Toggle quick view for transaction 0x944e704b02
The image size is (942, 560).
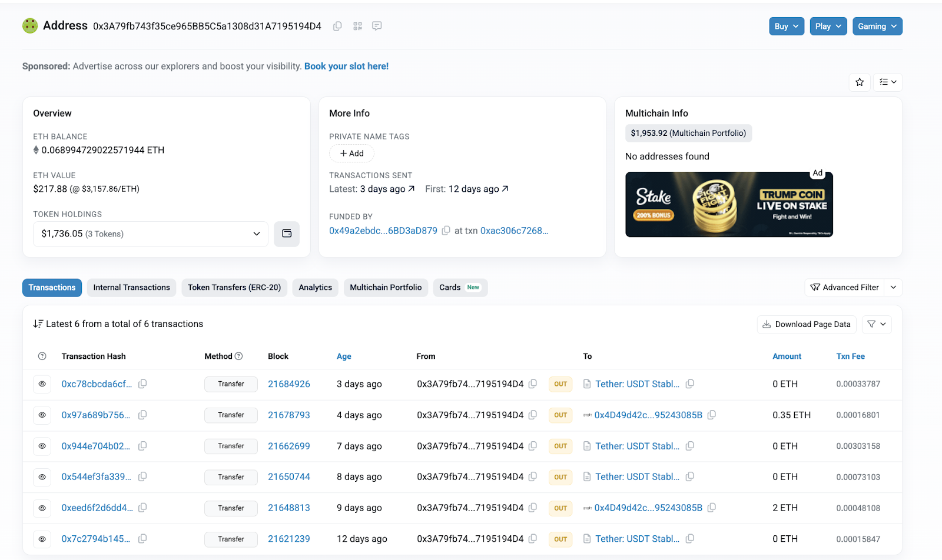coord(42,446)
